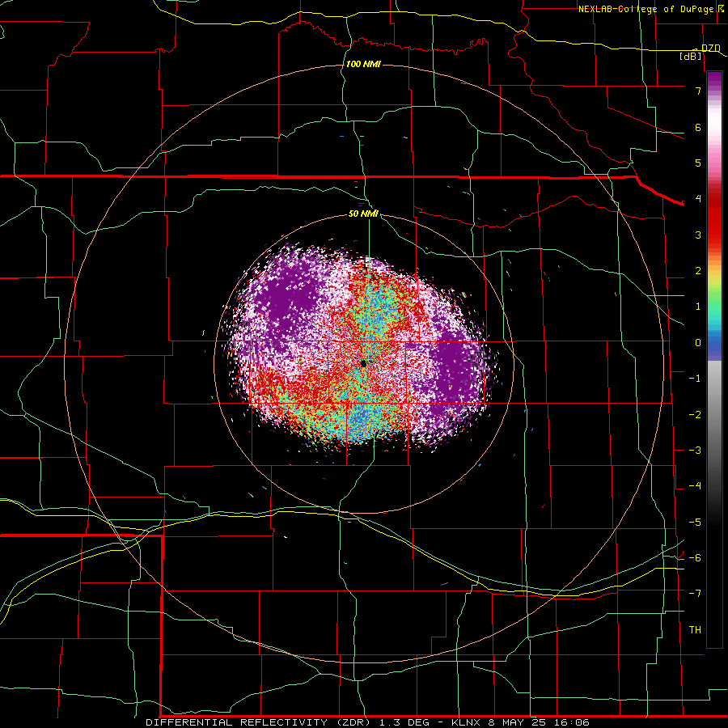Click the 1 value on the dB scale
The height and width of the screenshot is (728, 728).
pos(698,307)
